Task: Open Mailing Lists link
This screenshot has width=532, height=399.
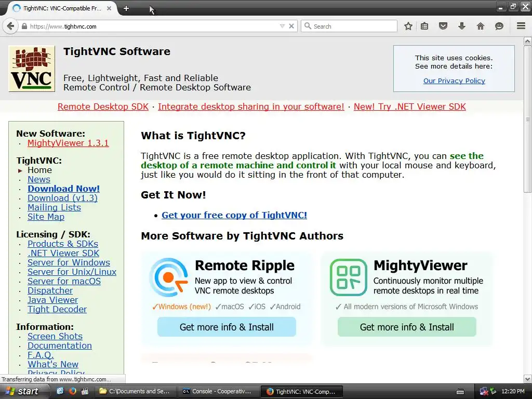Action: pos(54,207)
